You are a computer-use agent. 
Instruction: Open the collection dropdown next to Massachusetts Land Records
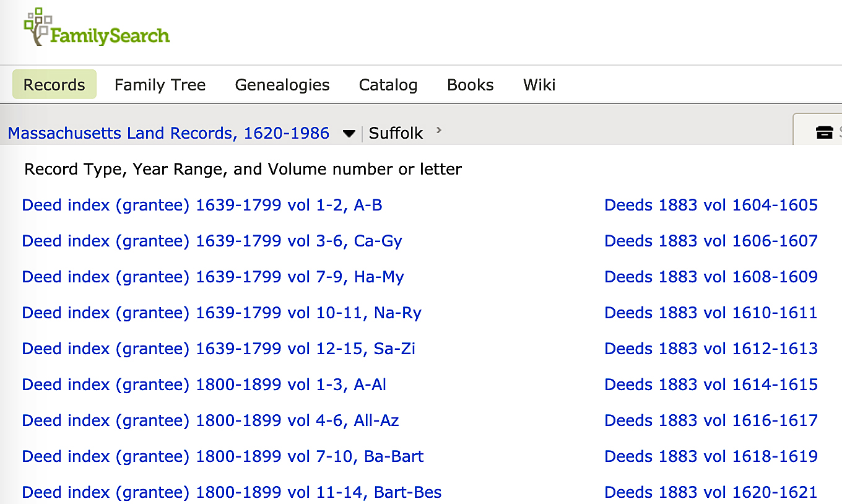tap(349, 133)
